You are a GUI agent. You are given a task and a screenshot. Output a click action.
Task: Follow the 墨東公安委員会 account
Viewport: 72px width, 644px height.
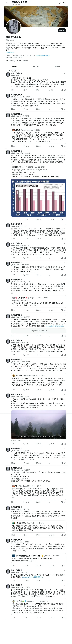point(62,30)
